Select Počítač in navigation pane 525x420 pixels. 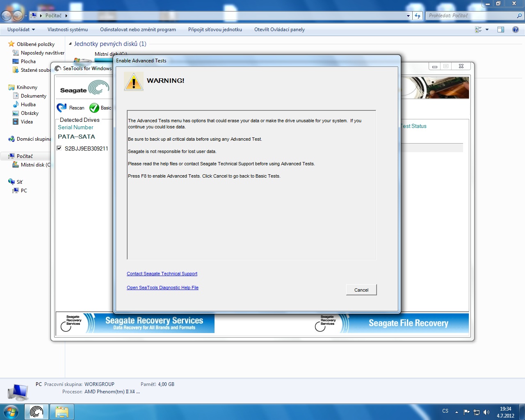click(x=25, y=156)
